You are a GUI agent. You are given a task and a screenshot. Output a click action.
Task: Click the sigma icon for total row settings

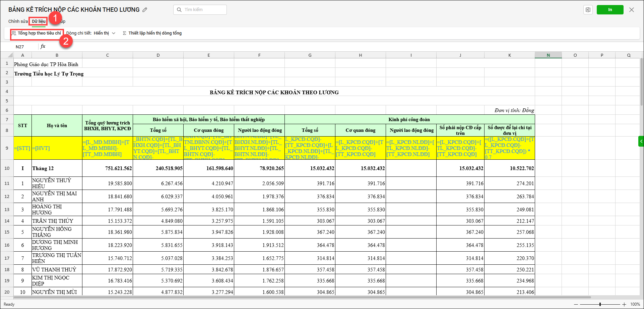(124, 33)
